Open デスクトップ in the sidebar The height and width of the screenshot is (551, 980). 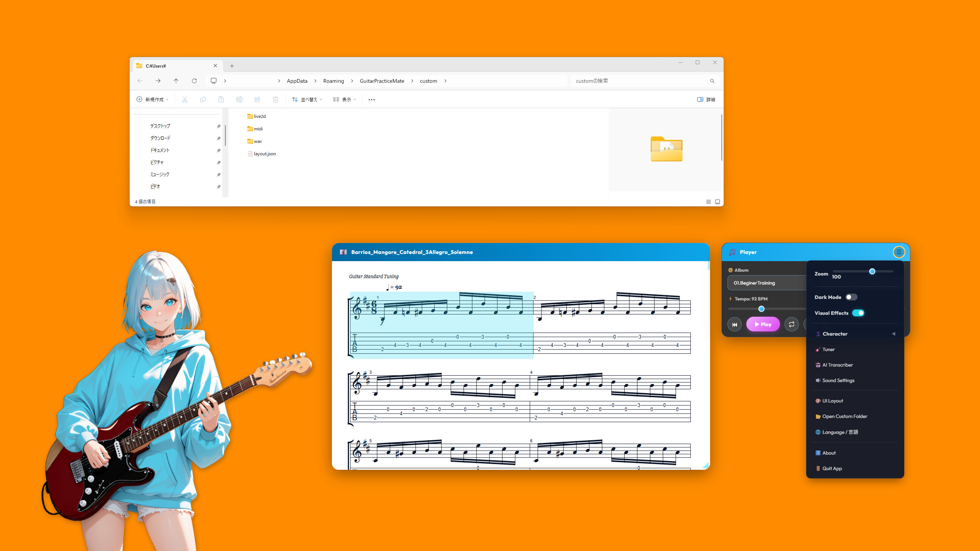coord(160,126)
